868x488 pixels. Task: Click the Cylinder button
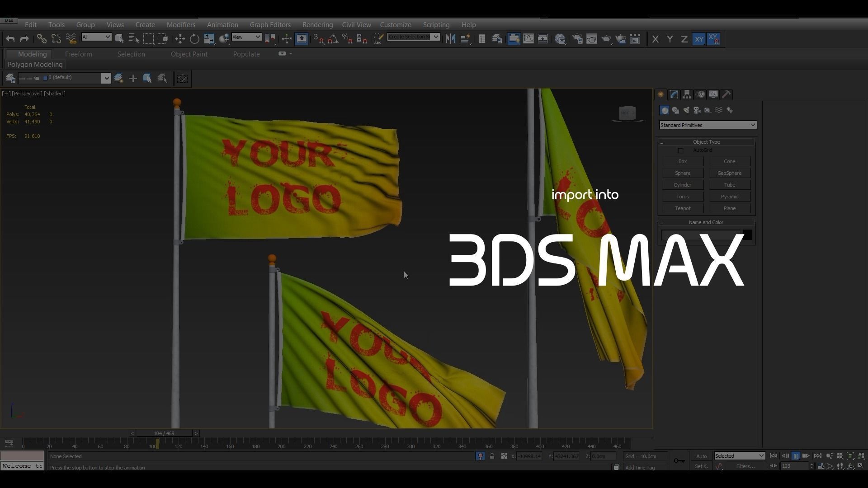(683, 185)
